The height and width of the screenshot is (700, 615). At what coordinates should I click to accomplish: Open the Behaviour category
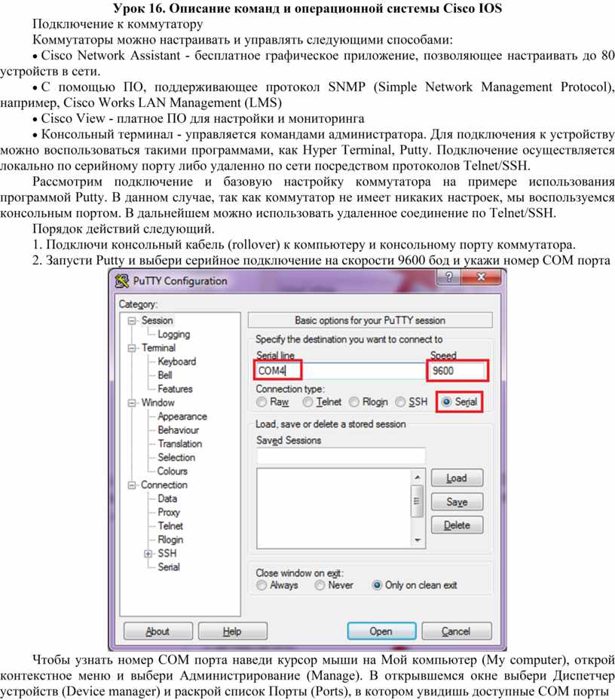coord(178,430)
